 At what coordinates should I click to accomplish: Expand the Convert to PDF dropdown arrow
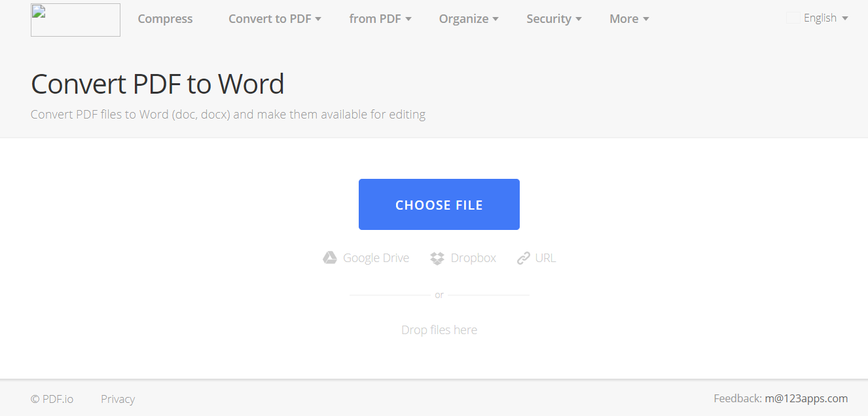point(318,19)
